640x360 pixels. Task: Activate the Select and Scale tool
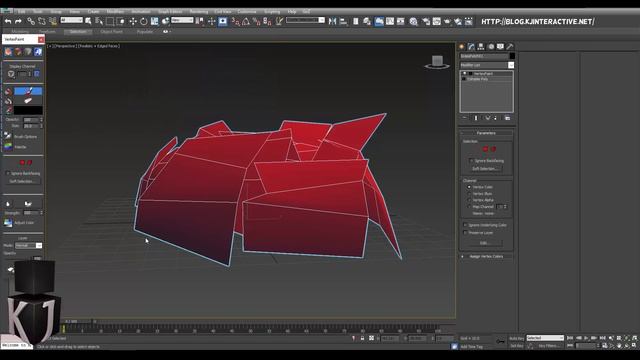[x=154, y=21]
